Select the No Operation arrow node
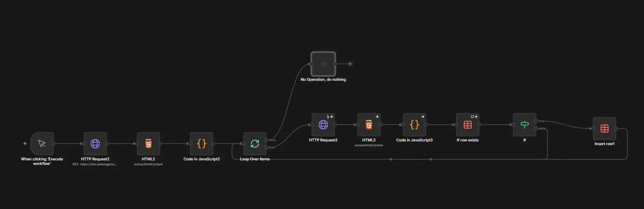Viewport: 644px width, 209px height. [x=323, y=64]
